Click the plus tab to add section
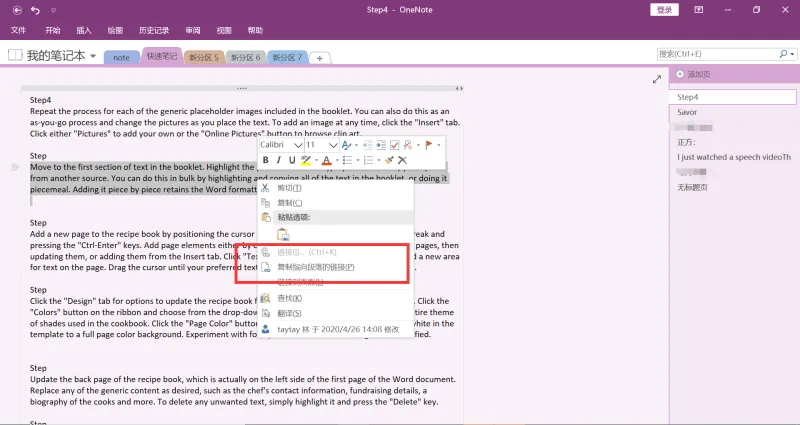 [319, 58]
